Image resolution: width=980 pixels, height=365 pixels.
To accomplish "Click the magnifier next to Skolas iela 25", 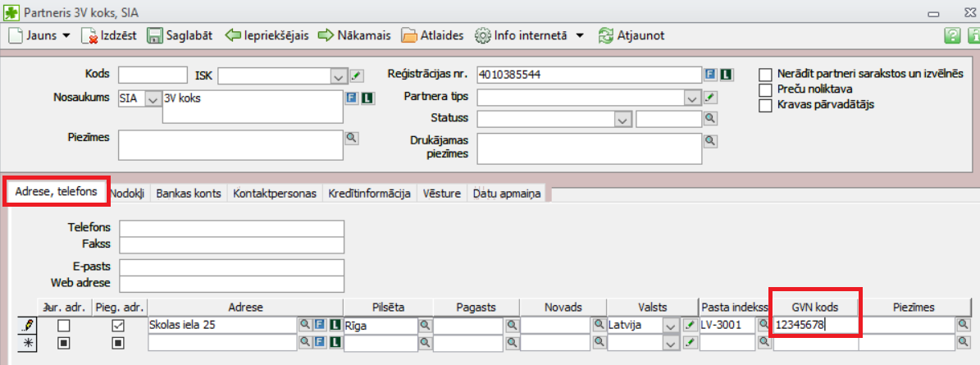I will [305, 324].
